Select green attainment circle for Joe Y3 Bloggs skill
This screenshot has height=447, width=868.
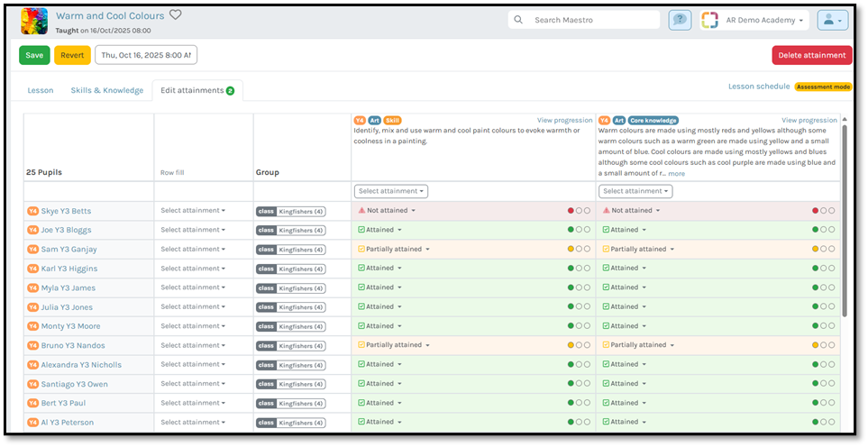571,230
